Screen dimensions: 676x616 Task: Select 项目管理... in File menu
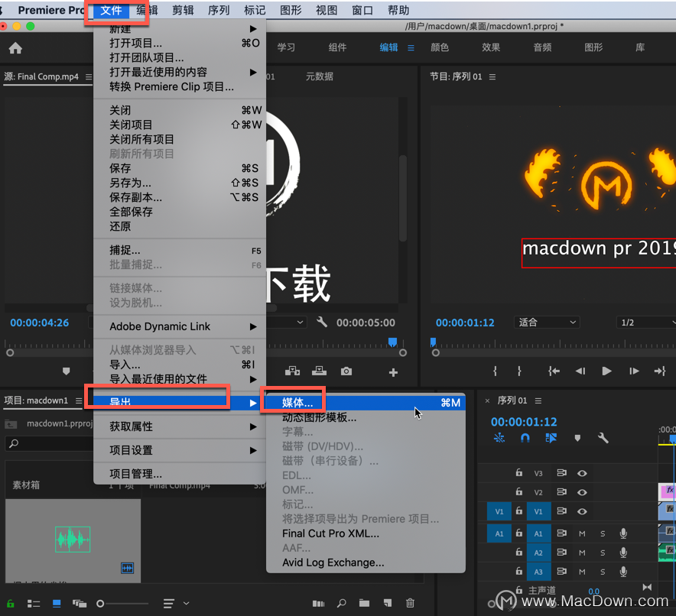[180, 474]
